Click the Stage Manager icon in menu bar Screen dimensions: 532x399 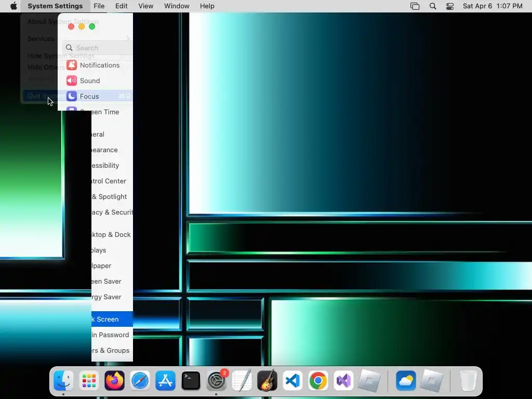(415, 6)
